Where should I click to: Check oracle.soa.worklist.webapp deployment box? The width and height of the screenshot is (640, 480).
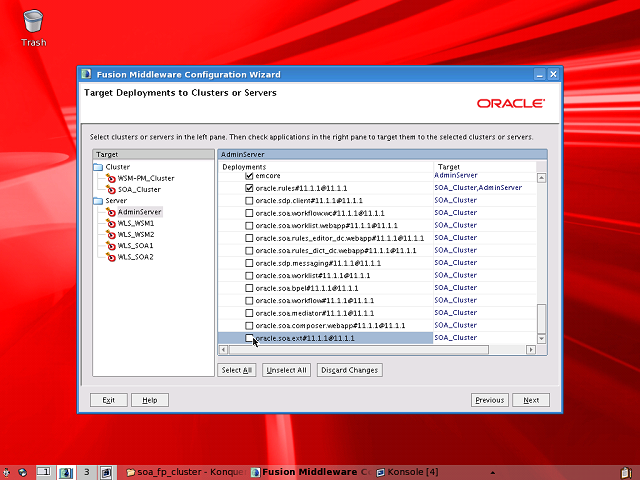[249, 226]
